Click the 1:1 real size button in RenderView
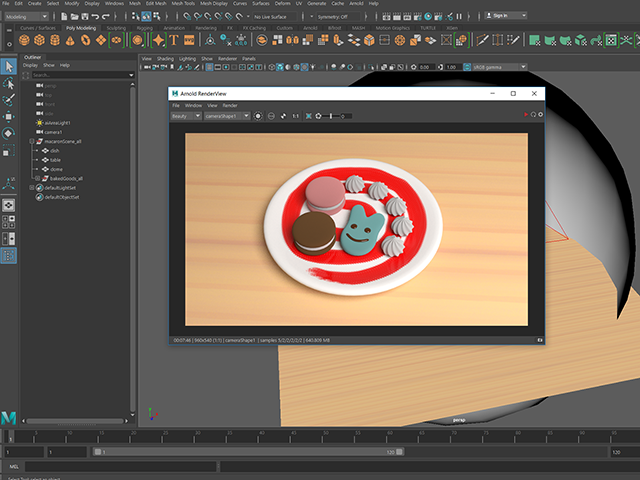The height and width of the screenshot is (480, 640). (x=296, y=116)
